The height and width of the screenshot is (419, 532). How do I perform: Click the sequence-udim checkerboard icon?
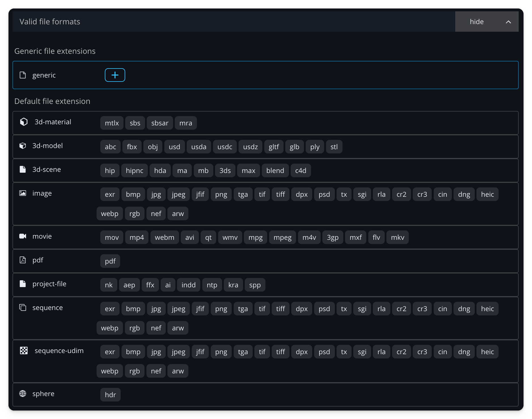click(24, 350)
